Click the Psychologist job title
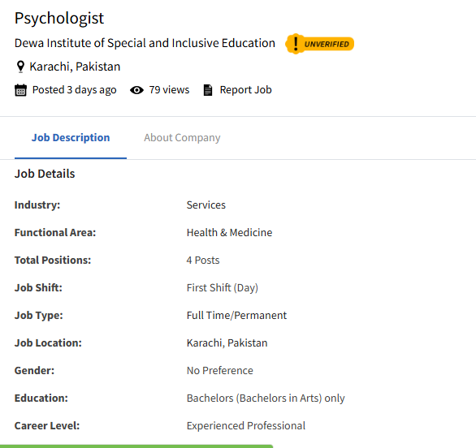Screen dimensions: 476x448 [x=59, y=18]
